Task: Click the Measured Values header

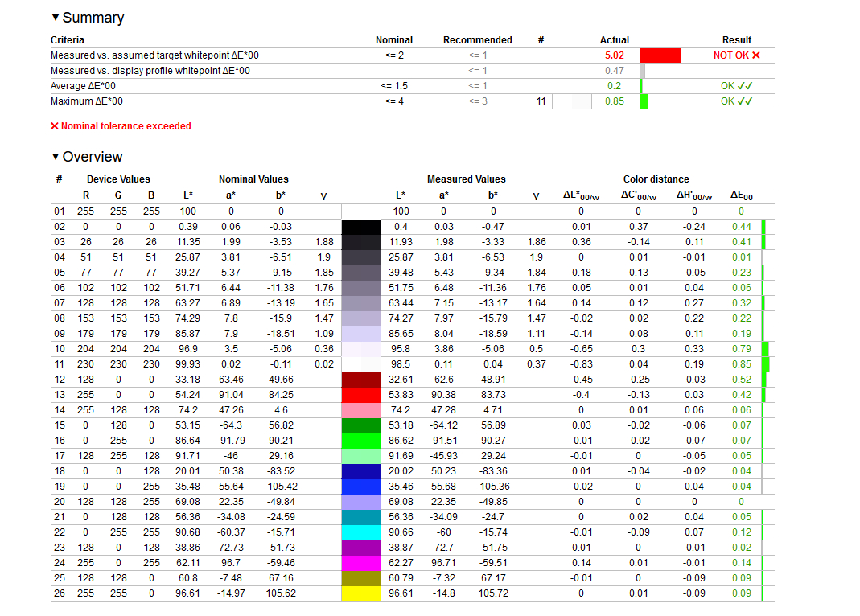Action: coord(466,179)
